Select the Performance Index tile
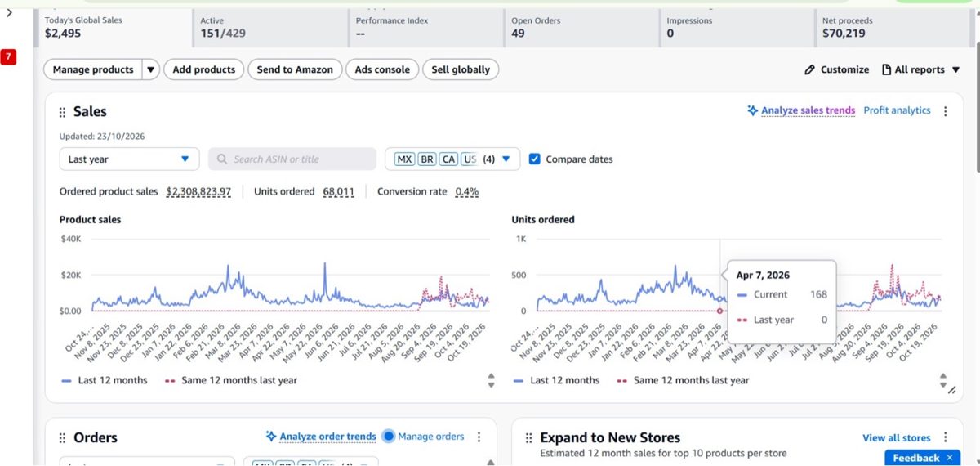Viewport: 980px width, 466px height. pyautogui.click(x=425, y=27)
